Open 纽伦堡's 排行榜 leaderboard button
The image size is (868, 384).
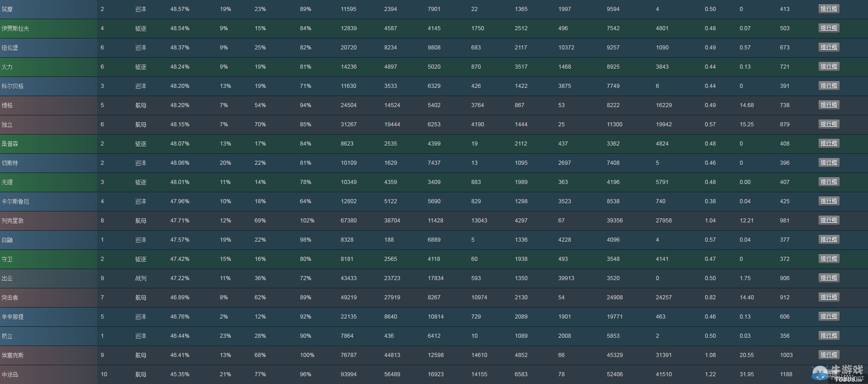[829, 47]
